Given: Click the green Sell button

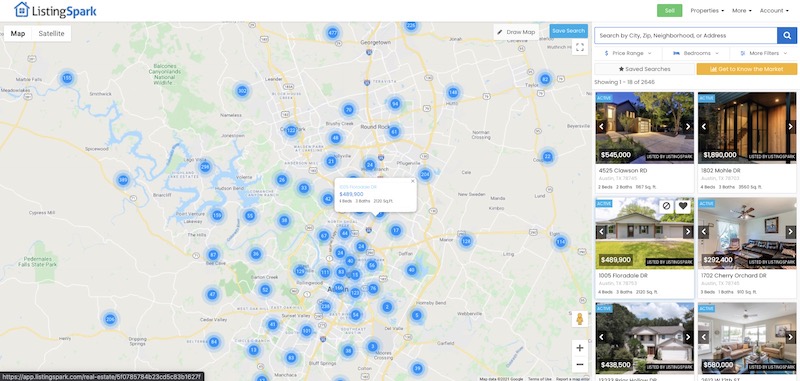Looking at the screenshot, I should click(x=669, y=11).
